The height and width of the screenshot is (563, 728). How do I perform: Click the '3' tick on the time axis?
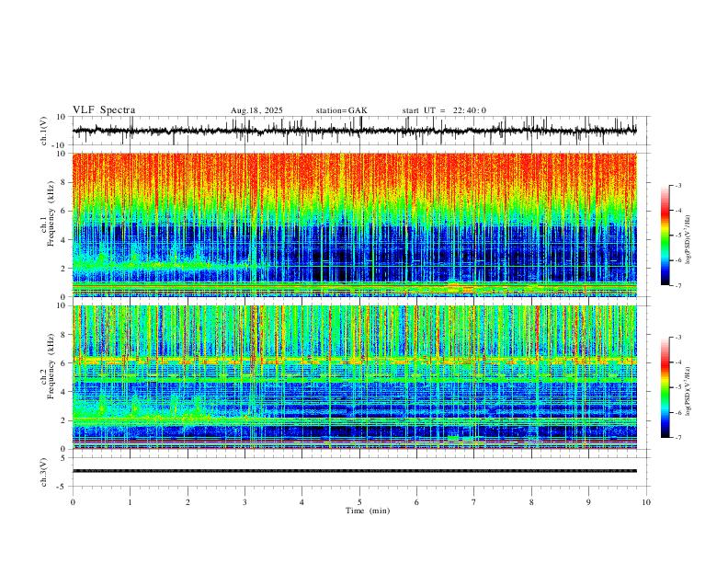(x=245, y=502)
